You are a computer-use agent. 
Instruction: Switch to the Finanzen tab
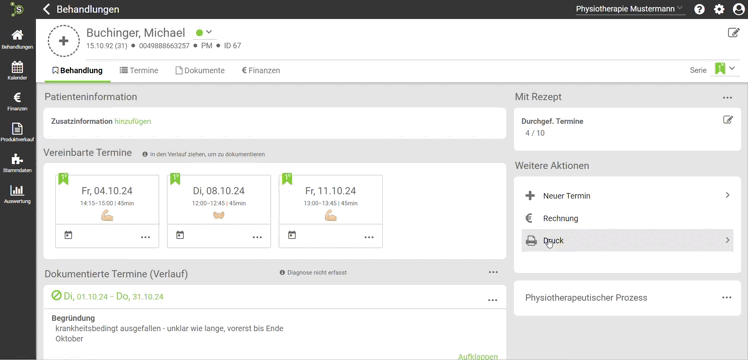(x=261, y=71)
